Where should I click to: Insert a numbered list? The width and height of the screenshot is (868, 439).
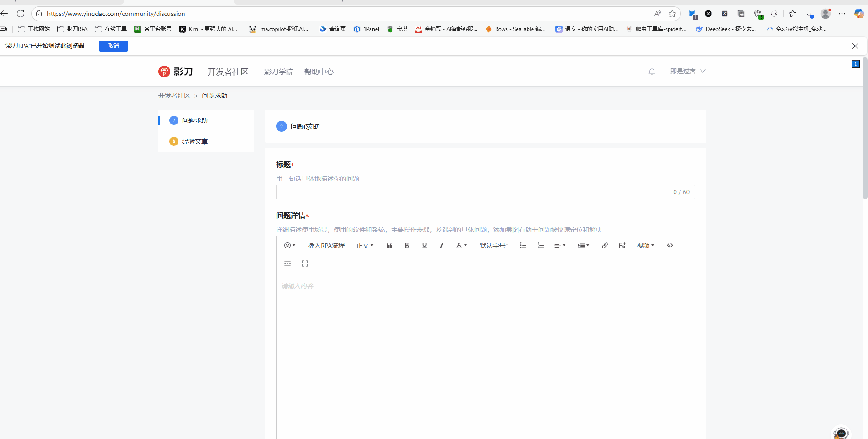(540, 245)
